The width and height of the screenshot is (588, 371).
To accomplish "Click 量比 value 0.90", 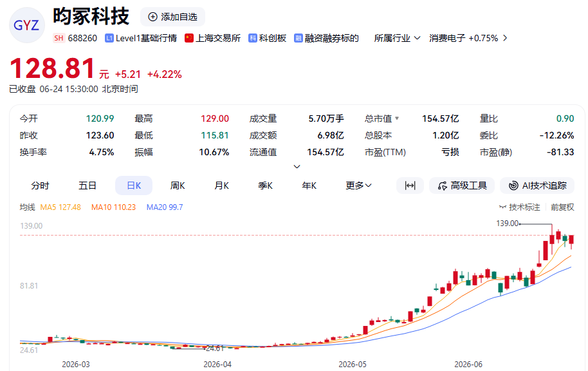I will click(565, 119).
